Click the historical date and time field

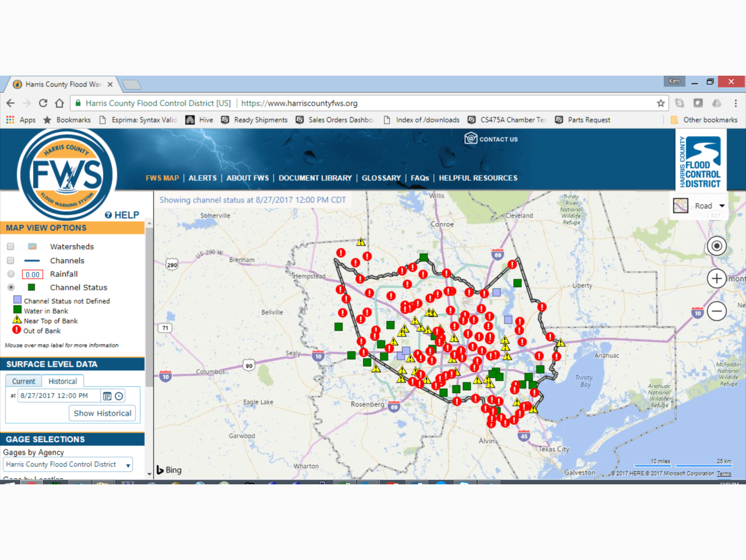click(59, 396)
